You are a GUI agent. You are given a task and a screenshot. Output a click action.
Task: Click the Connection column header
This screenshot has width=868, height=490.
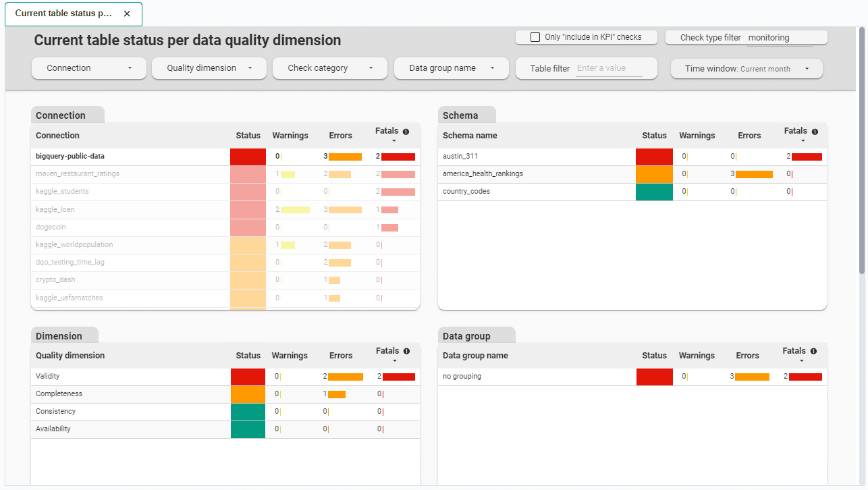coord(57,136)
